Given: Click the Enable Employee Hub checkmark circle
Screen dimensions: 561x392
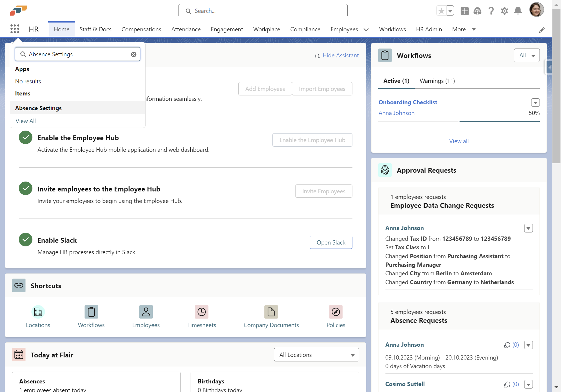Looking at the screenshot, I should 25,137.
